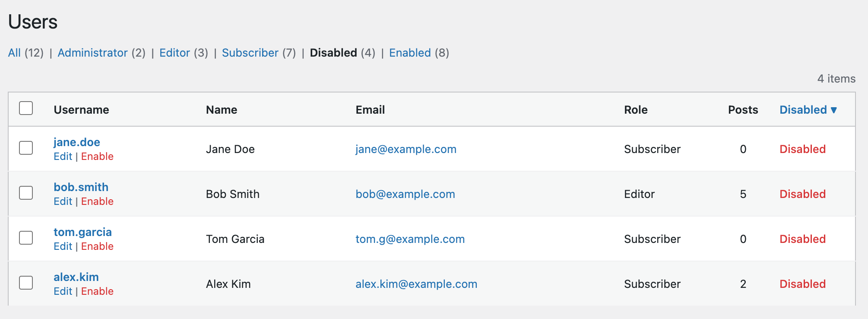868x319 pixels.
Task: Click Edit under tom.garcia
Action: click(x=63, y=246)
